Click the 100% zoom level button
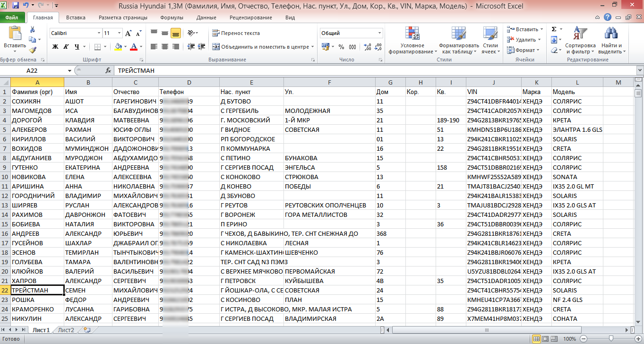 (x=569, y=339)
